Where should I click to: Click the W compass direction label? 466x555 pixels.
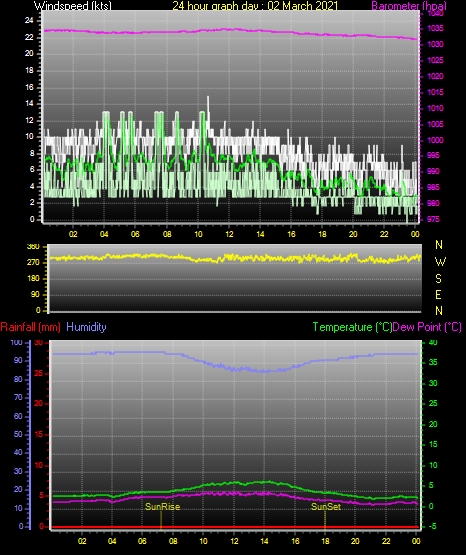pyautogui.click(x=440, y=262)
